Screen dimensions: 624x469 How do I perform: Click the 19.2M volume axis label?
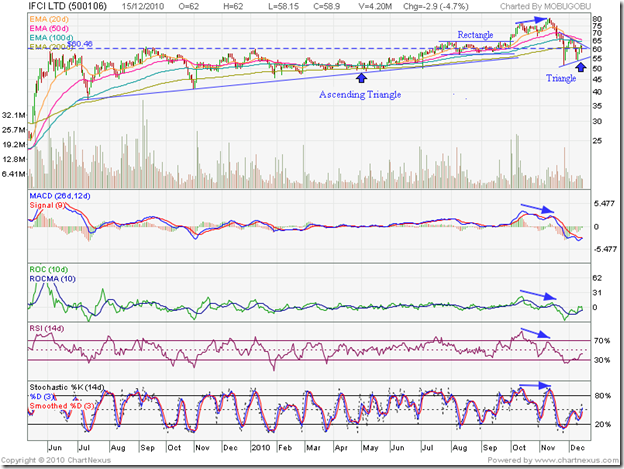(14, 144)
